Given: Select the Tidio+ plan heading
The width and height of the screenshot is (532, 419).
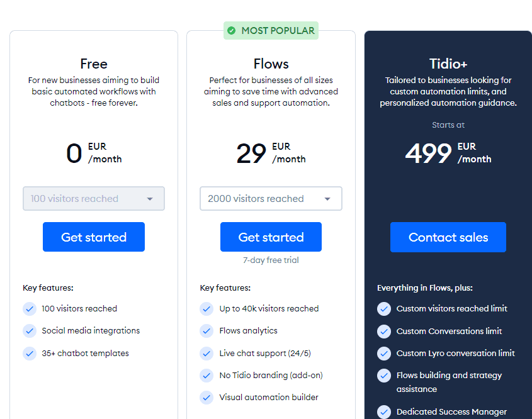Looking at the screenshot, I should 448,64.
